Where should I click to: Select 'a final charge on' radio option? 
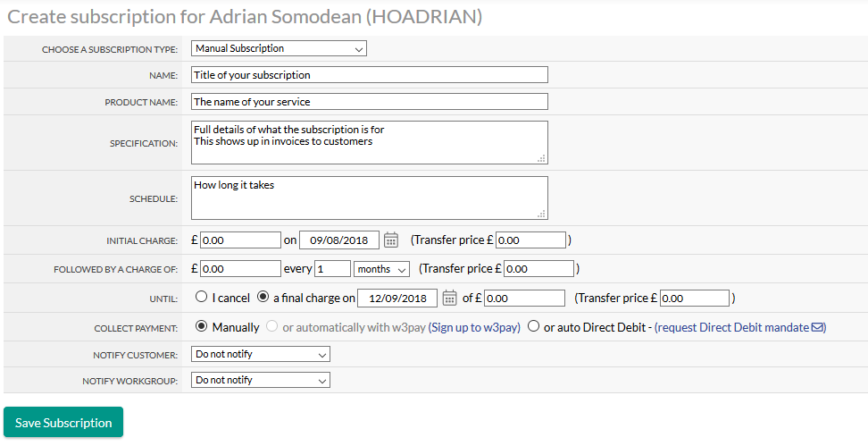point(263,298)
